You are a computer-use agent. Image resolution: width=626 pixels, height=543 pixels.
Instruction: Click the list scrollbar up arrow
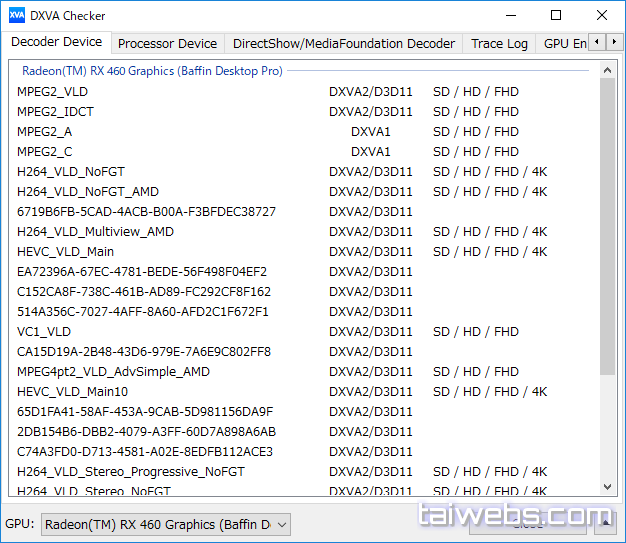(607, 70)
